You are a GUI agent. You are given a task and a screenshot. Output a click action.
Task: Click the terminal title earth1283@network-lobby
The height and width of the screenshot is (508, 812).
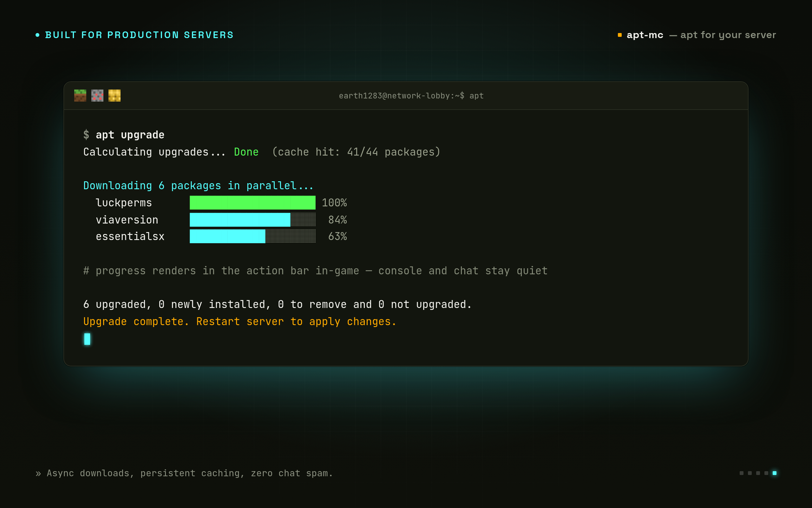(411, 96)
